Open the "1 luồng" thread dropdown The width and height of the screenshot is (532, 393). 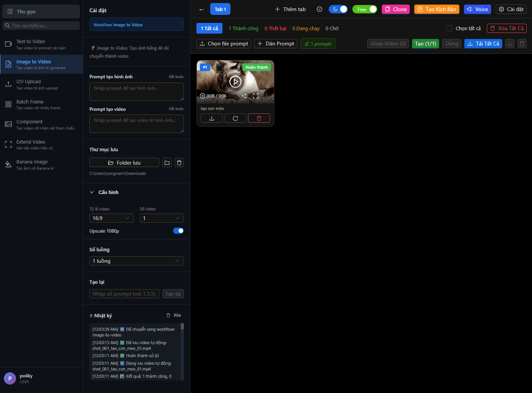click(x=136, y=261)
